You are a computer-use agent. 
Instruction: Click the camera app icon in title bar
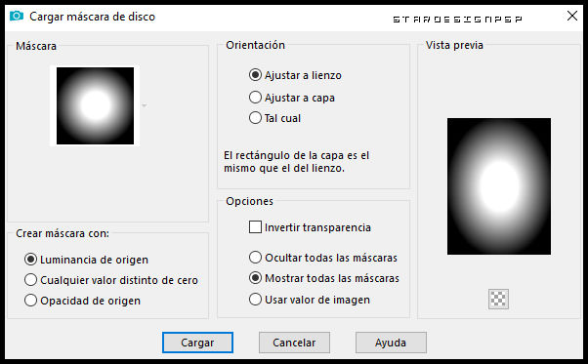pyautogui.click(x=17, y=17)
